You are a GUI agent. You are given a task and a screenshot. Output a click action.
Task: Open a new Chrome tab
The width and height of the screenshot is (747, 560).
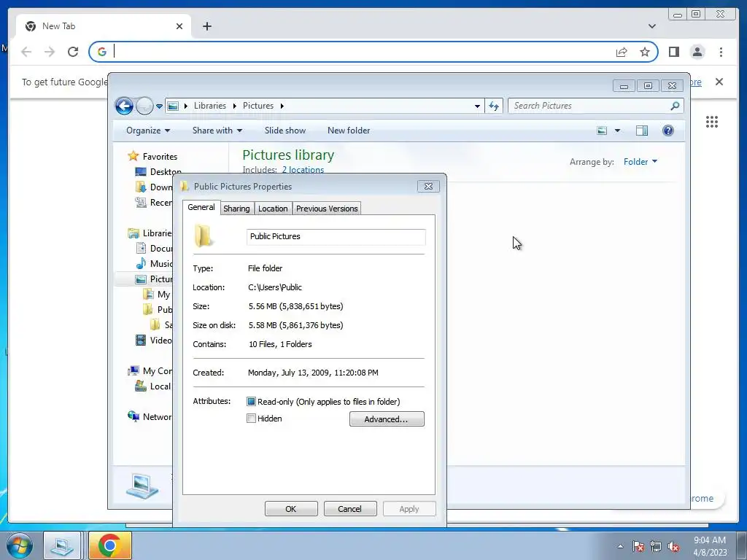[x=206, y=26]
